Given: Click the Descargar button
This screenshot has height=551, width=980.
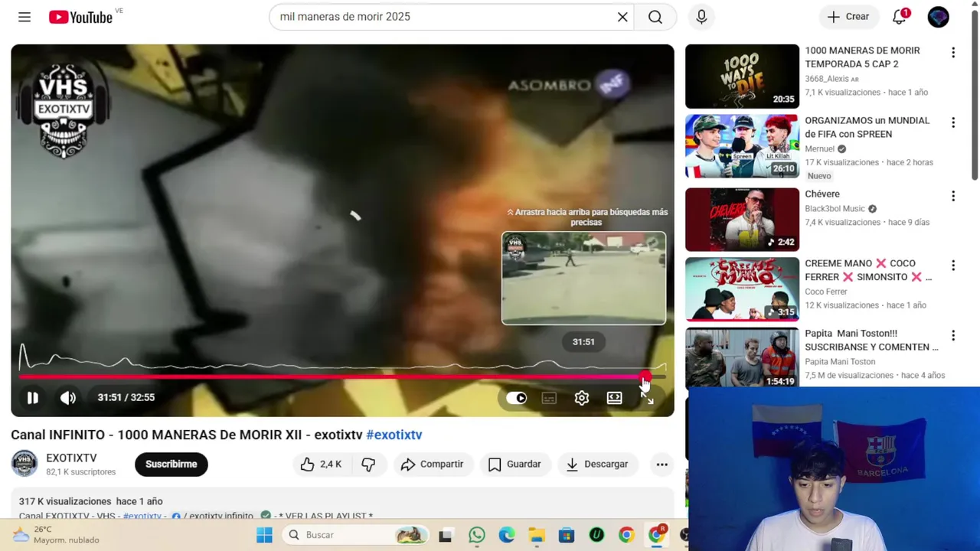Looking at the screenshot, I should 597,464.
